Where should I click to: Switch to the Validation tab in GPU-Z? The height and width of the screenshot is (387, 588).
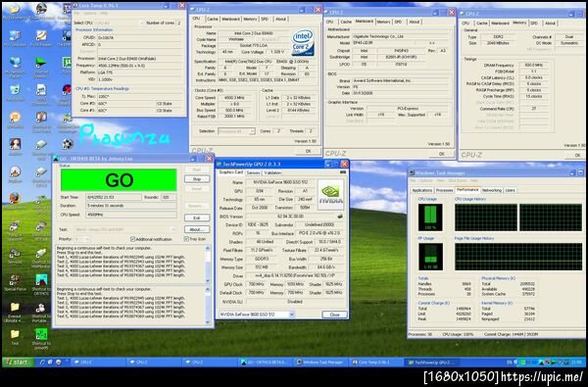point(272,172)
